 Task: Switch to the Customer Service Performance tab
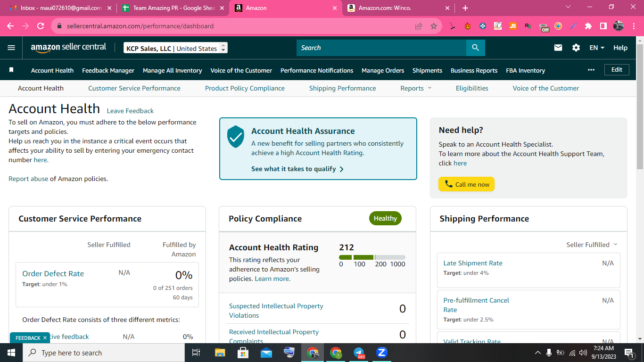(x=134, y=88)
